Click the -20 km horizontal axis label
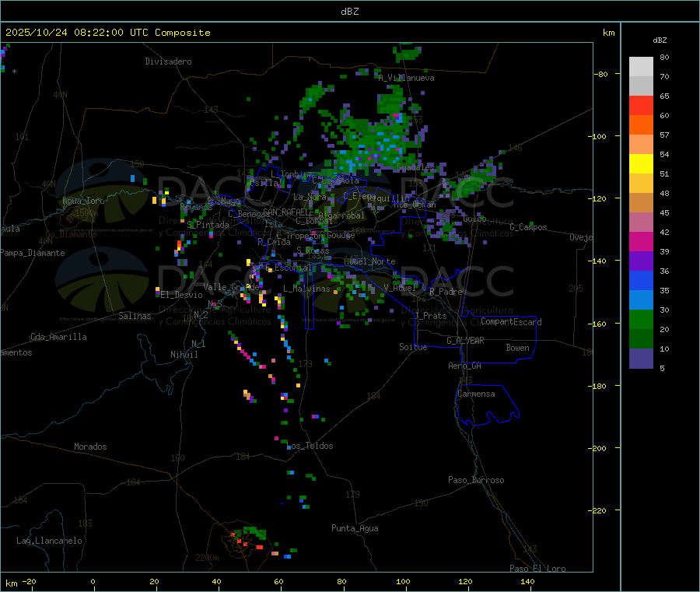This screenshot has width=700, height=592. coord(29,581)
